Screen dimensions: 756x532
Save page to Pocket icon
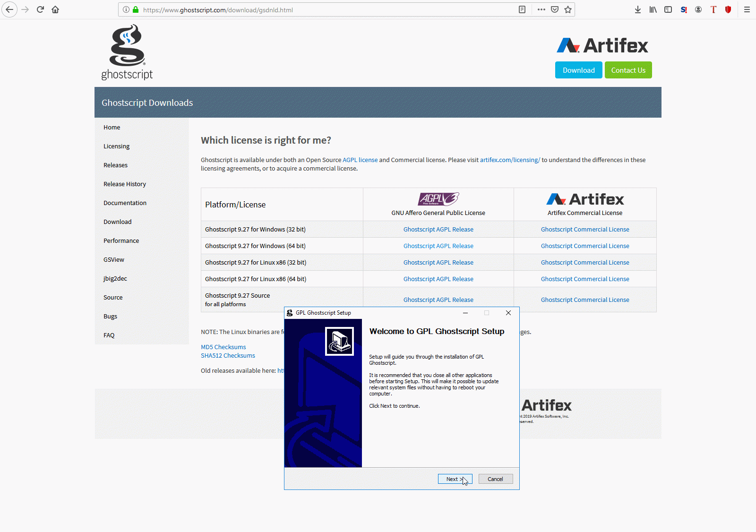(555, 9)
